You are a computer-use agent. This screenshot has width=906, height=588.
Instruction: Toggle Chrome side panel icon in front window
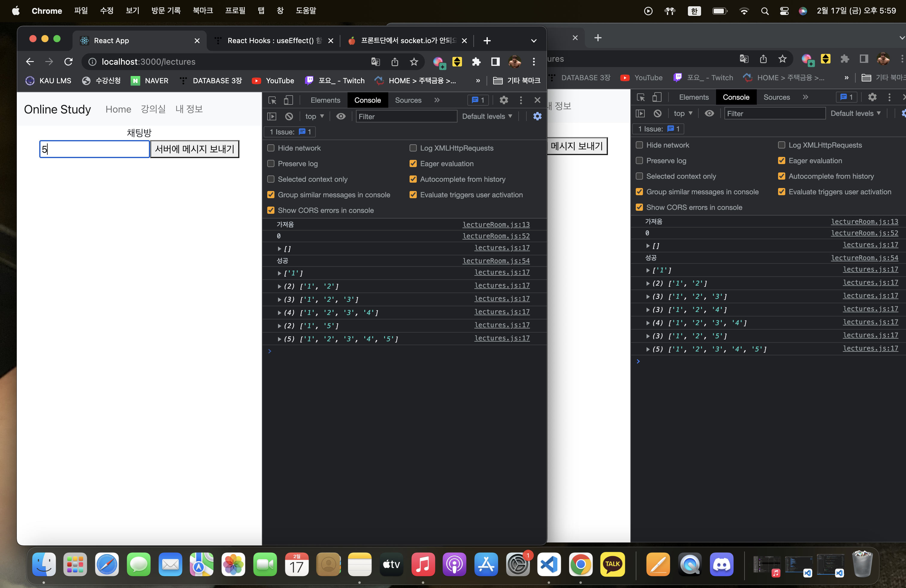(x=495, y=62)
